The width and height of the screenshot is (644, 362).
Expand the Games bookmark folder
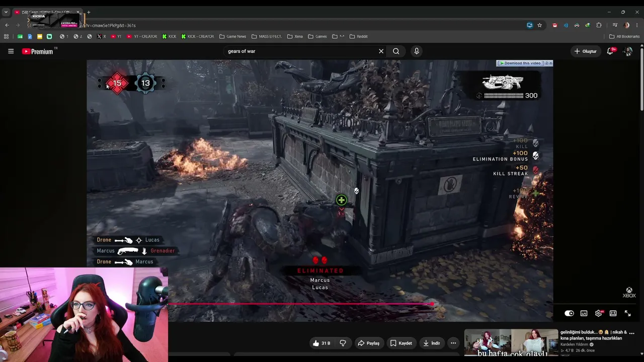[x=317, y=36]
